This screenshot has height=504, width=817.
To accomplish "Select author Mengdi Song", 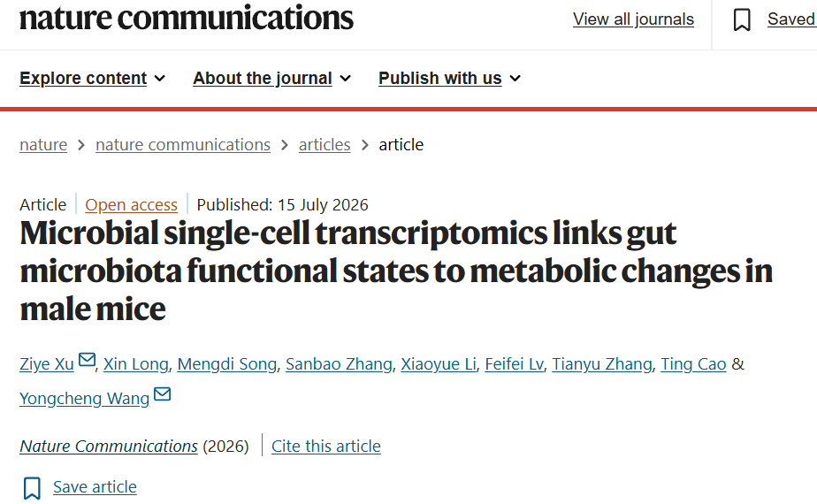I will pyautogui.click(x=226, y=363).
